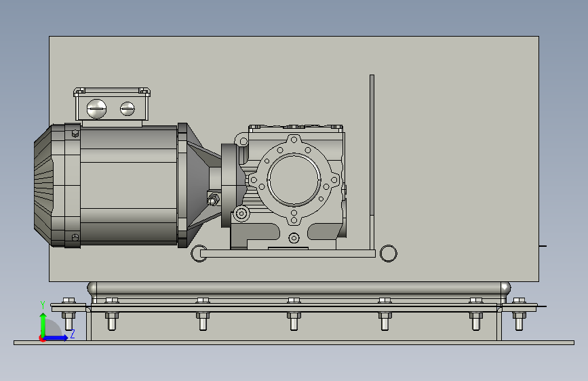This screenshot has height=381, width=588.
Task: Select the vertical bracket plate beside gearbox
Action: (372, 162)
